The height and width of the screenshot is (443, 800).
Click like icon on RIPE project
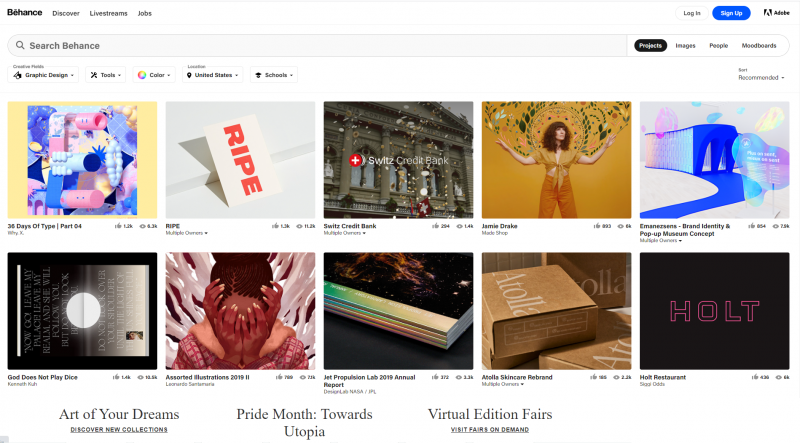coord(276,226)
